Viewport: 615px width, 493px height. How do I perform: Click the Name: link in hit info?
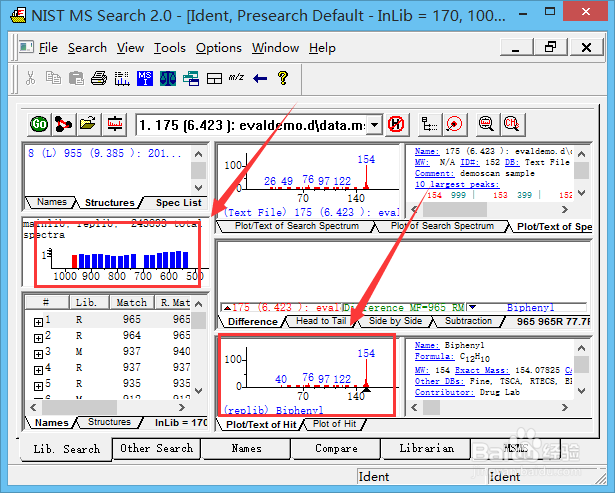point(427,345)
